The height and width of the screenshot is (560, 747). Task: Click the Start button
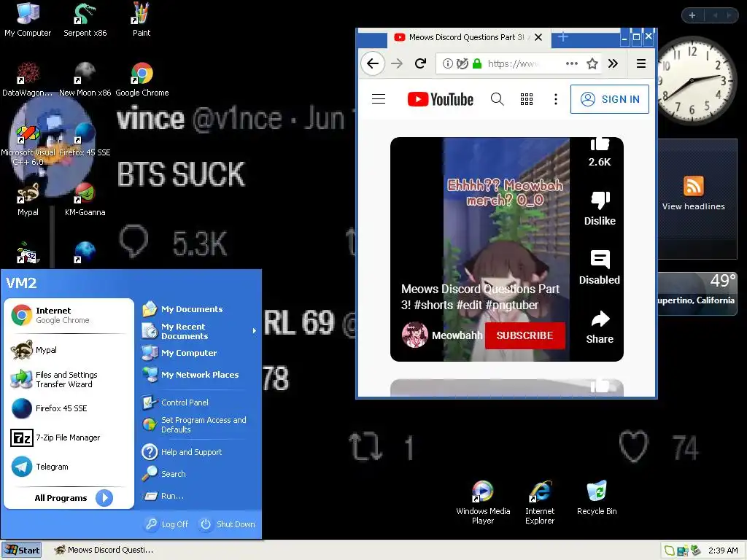(21, 550)
